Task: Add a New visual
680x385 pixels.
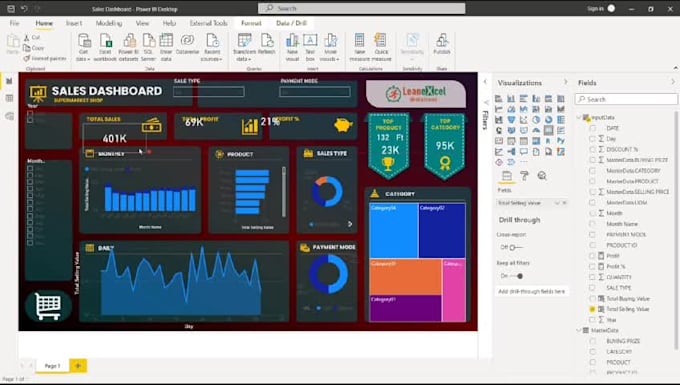Action: point(292,47)
